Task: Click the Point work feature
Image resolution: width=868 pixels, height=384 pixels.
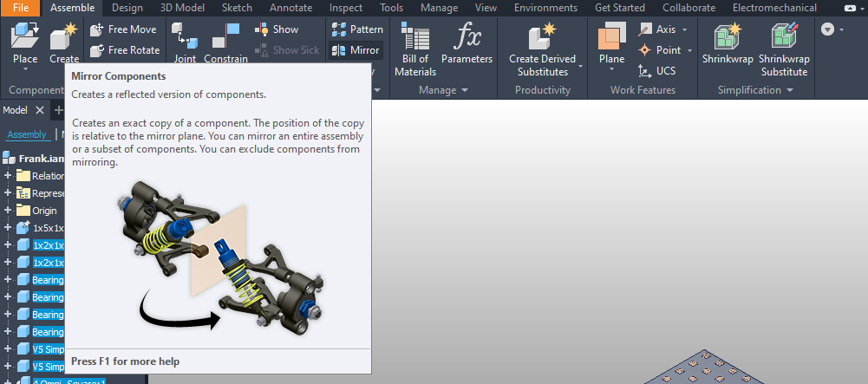Action: [x=659, y=49]
